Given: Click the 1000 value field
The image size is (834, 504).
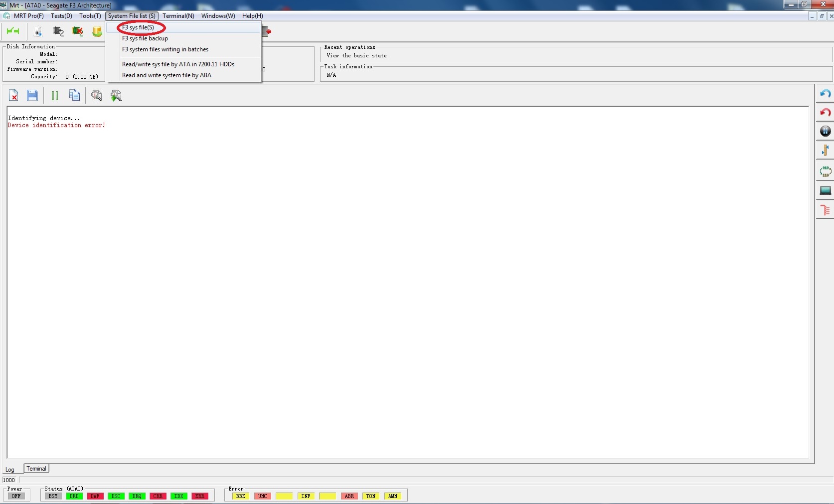Looking at the screenshot, I should click(x=10, y=480).
